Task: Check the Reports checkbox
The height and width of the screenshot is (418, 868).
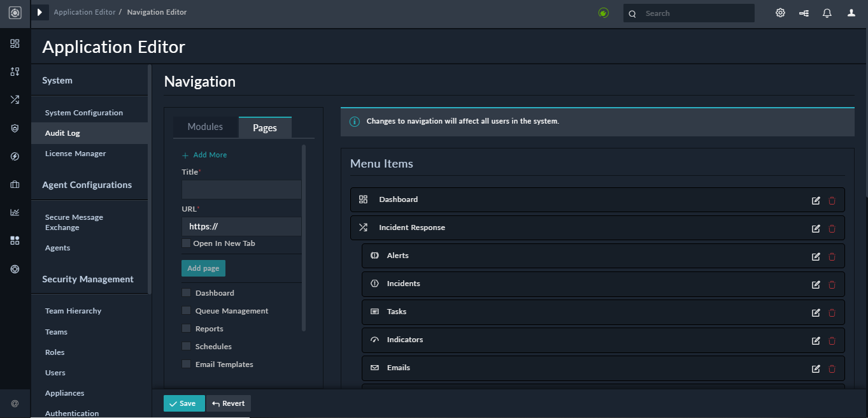Action: tap(186, 328)
